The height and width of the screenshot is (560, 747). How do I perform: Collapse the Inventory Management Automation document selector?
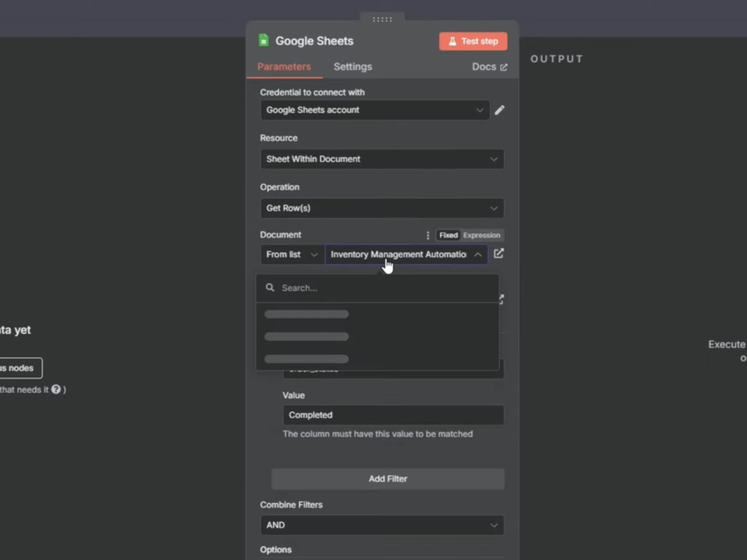pyautogui.click(x=406, y=255)
